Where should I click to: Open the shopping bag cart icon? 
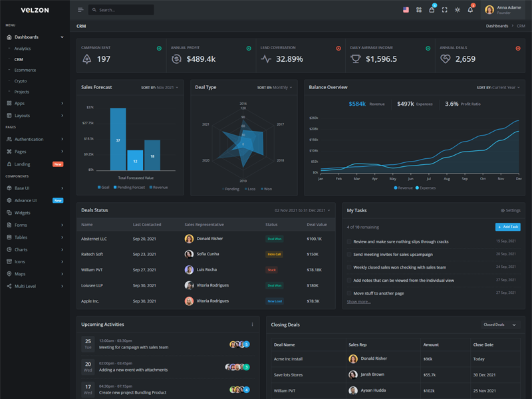432,10
